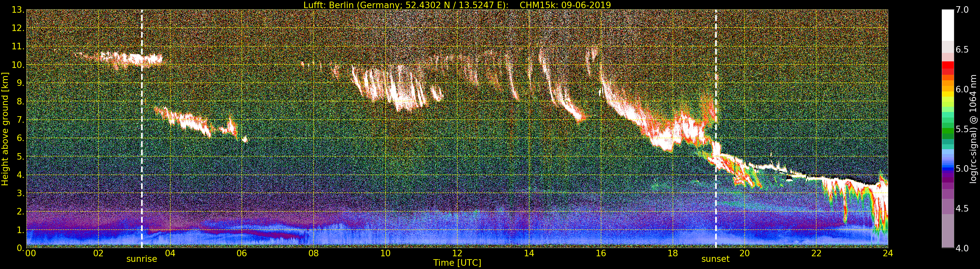Pick the white top segment of the colorbar
Image resolution: width=980 pixels, height=269 pixels.
coord(948,25)
